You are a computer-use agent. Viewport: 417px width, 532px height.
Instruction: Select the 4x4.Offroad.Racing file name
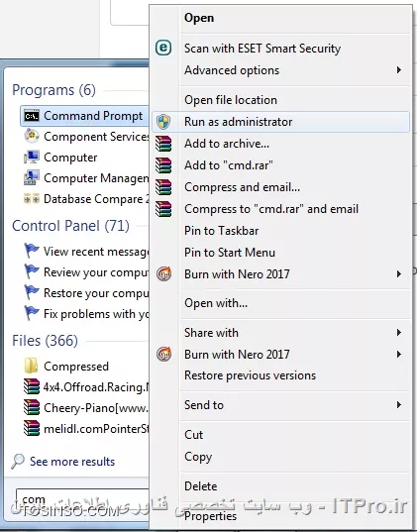(96, 387)
